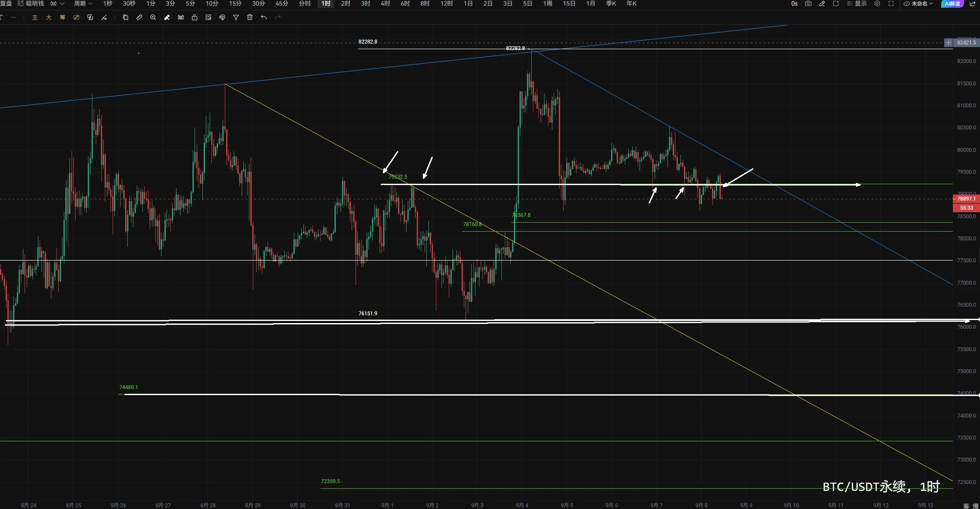Switch to the 30秒 timeframe
The width and height of the screenshot is (980, 509).
click(129, 3)
